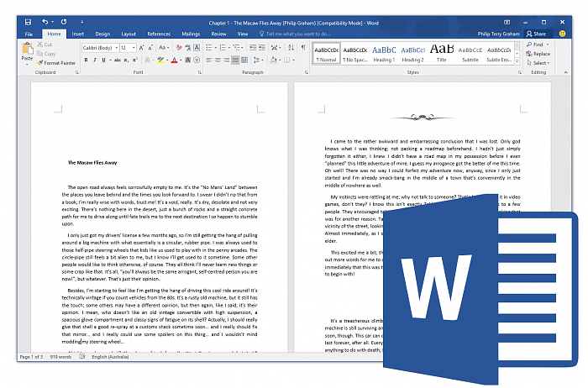Click the Replace icon in Editing
Image resolution: width=588 pixels, height=388 pixels.
[x=537, y=54]
